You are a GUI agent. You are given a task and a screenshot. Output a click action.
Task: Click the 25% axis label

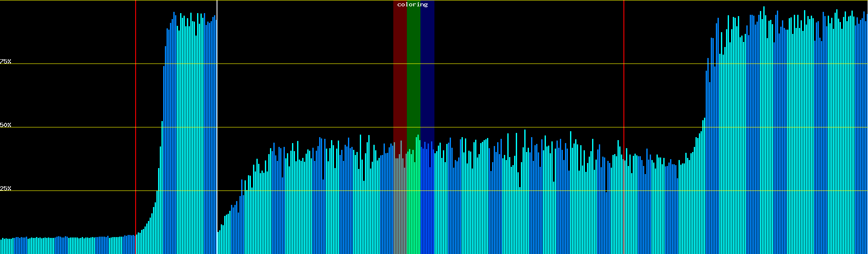6,188
